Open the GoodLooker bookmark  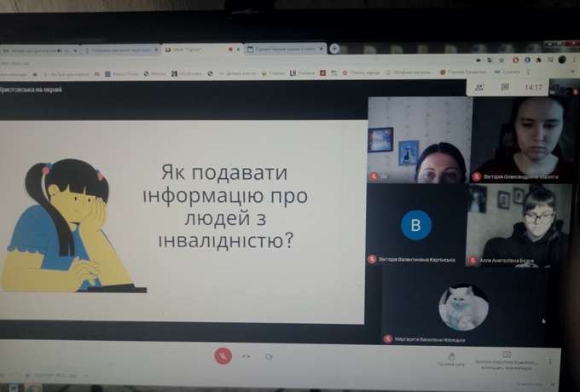(x=187, y=73)
